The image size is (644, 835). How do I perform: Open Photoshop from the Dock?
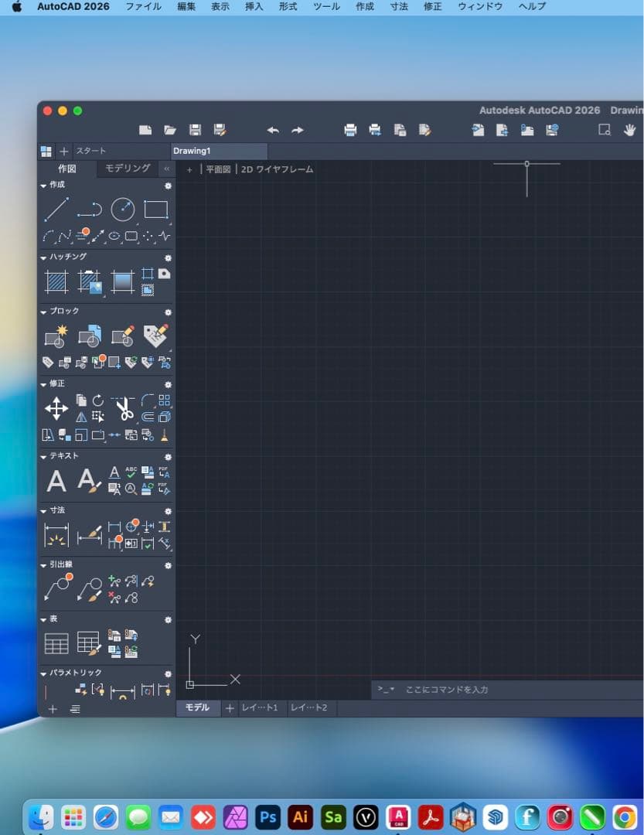(x=267, y=816)
